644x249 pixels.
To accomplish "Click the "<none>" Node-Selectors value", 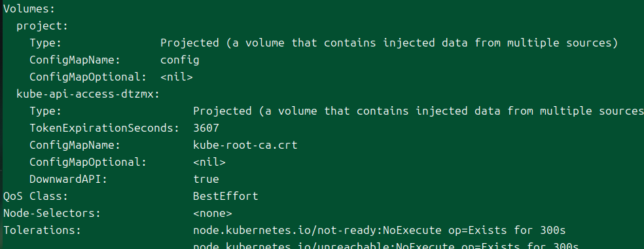I will (x=212, y=214).
